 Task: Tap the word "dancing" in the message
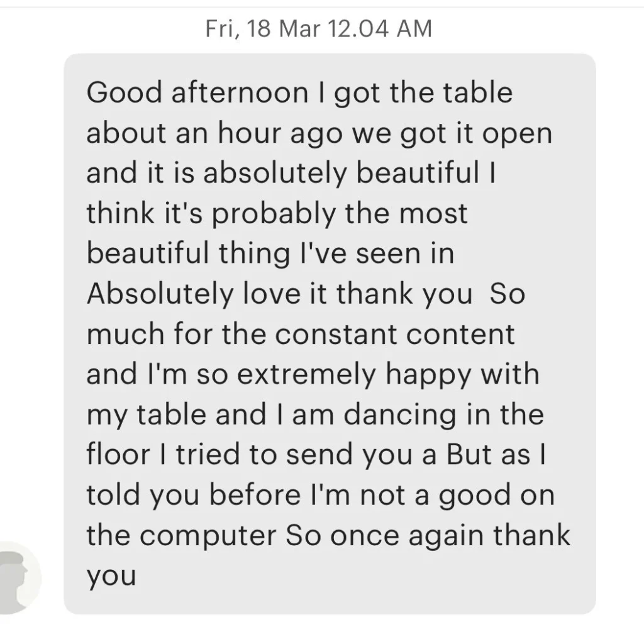pos(399,415)
